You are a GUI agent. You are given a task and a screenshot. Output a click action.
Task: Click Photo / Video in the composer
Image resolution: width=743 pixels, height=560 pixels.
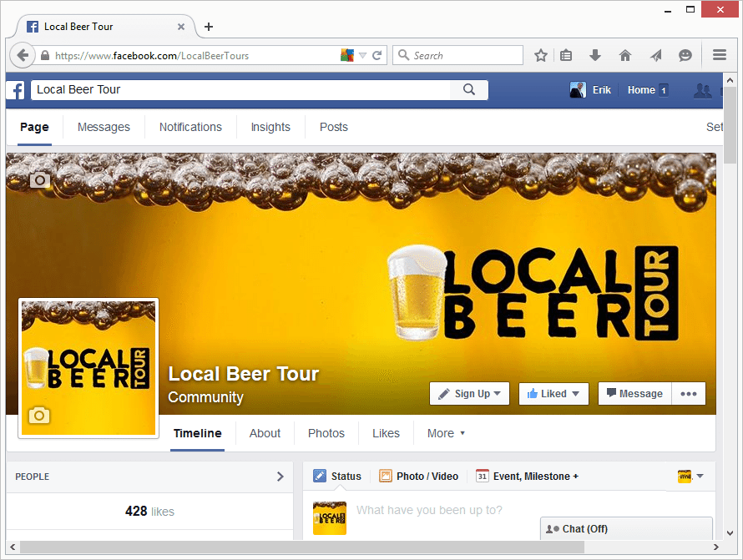pyautogui.click(x=427, y=477)
